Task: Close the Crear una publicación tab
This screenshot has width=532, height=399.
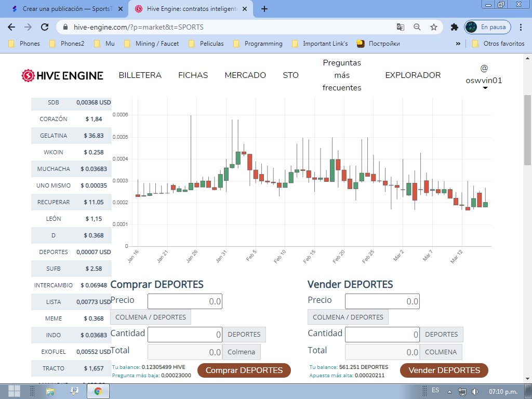Action: pos(121,9)
